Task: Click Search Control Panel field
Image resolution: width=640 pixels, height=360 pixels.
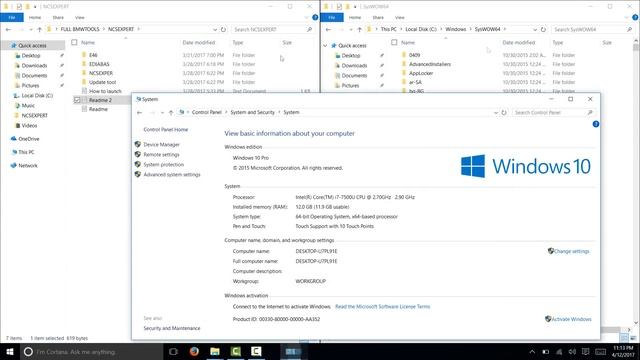Action: (549, 112)
